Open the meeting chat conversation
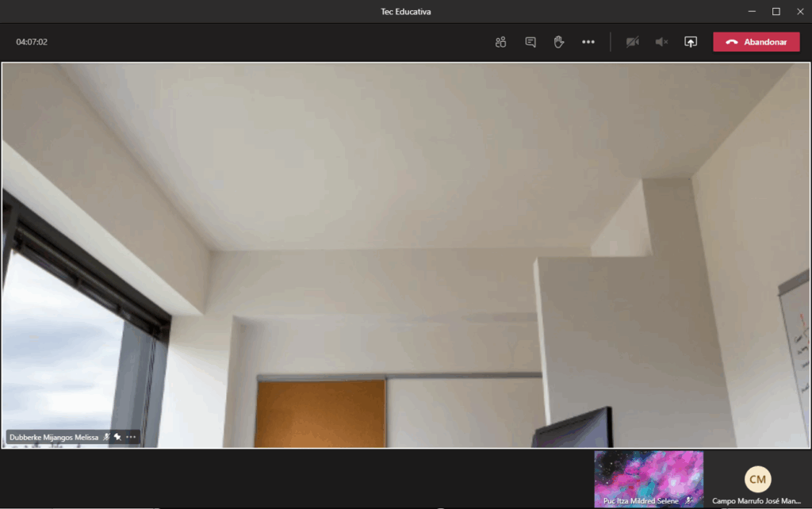 (x=530, y=42)
